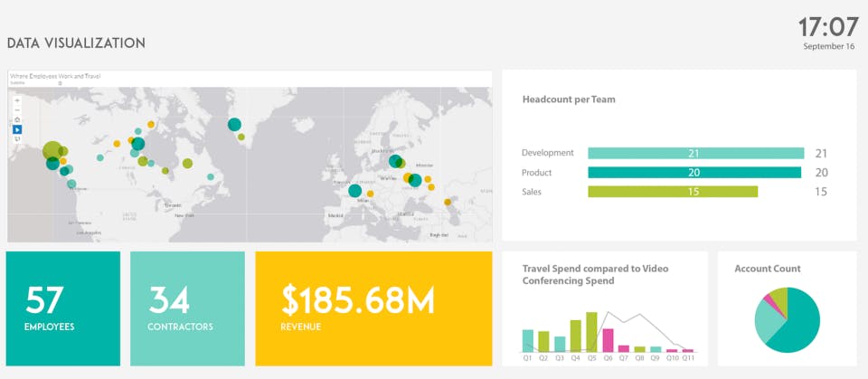Select the small pink pie slice

(x=769, y=301)
